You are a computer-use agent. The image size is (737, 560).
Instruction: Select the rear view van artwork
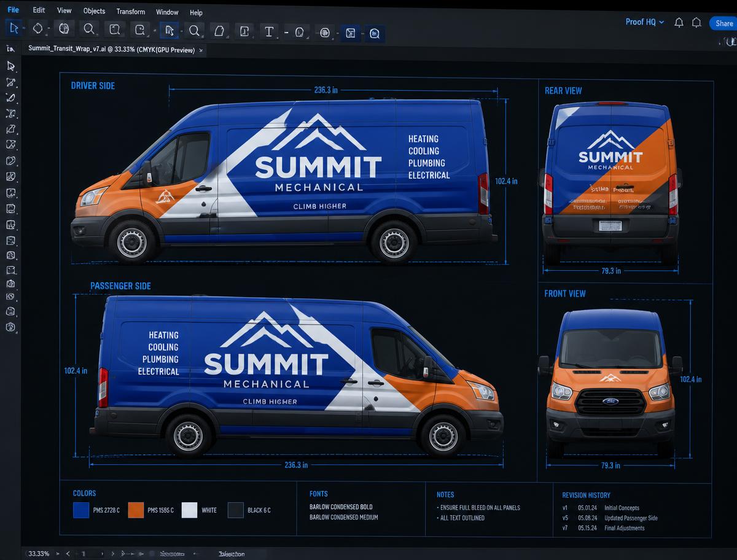click(x=610, y=183)
